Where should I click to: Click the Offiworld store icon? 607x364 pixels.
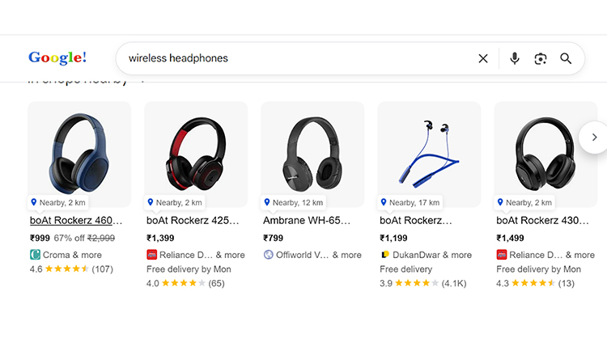click(x=269, y=255)
